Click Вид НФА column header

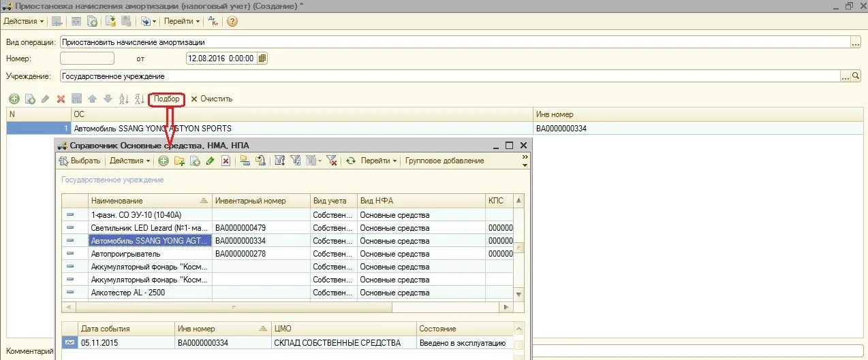421,201
